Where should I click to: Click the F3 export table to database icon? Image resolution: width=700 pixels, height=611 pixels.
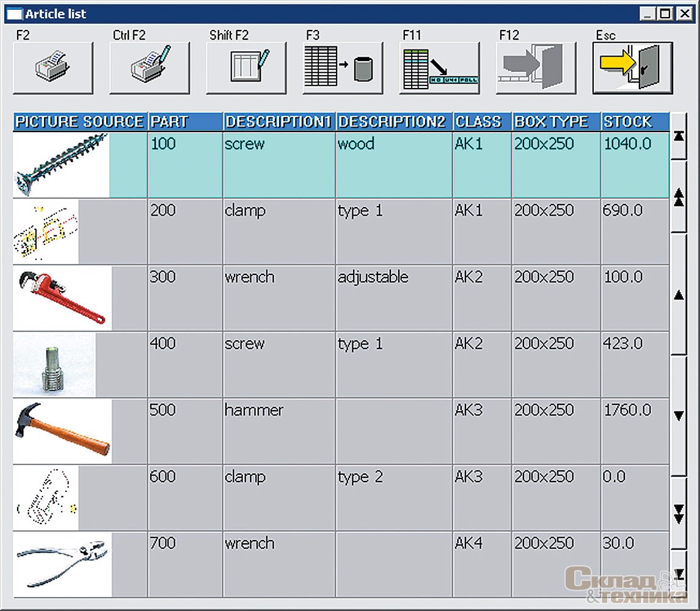pyautogui.click(x=343, y=68)
